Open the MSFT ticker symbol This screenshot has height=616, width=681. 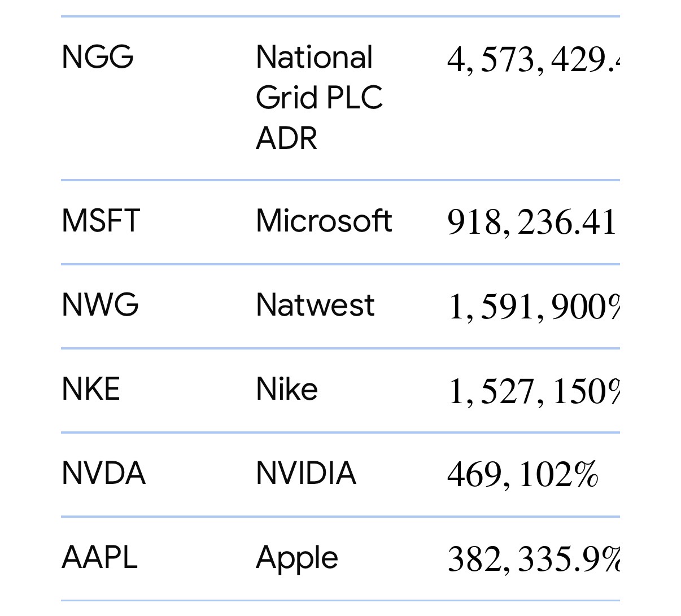[101, 221]
